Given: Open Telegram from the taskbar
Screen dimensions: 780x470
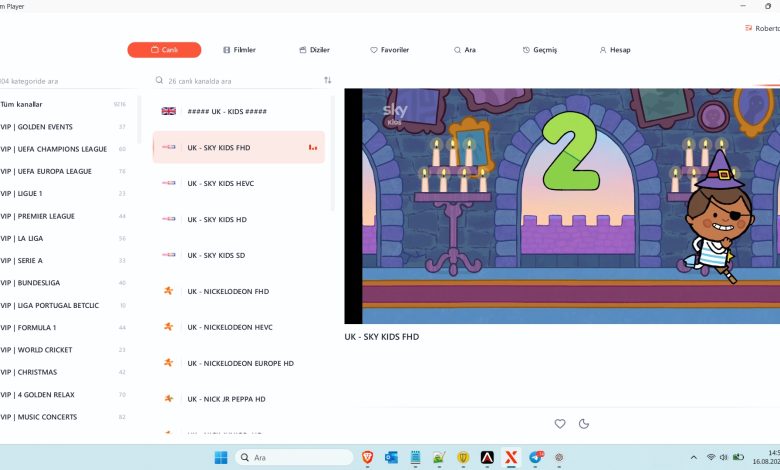Looking at the screenshot, I should click(536, 458).
